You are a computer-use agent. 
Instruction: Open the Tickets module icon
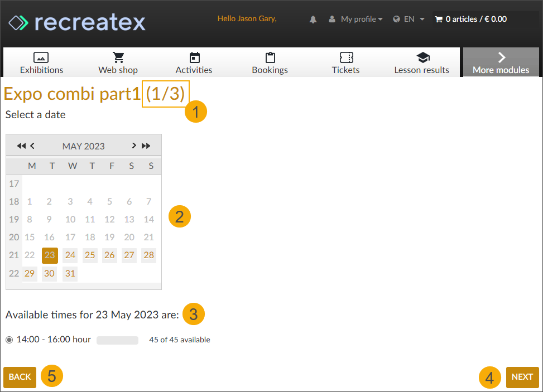[345, 56]
